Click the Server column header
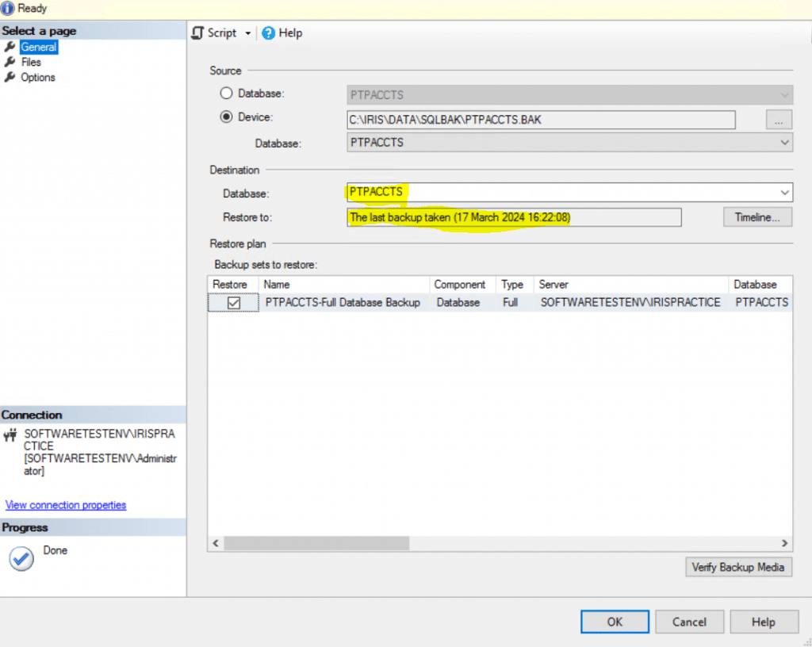This screenshot has width=812, height=647. [631, 285]
